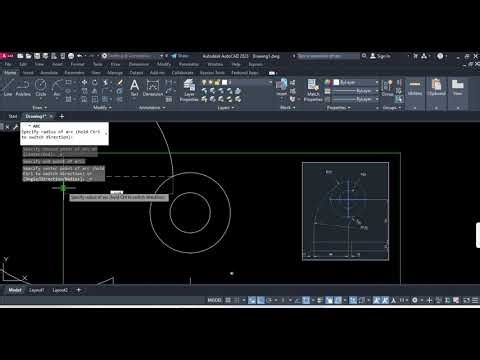
Task: Expand the Annotation panel dropdown
Action: click(x=152, y=108)
